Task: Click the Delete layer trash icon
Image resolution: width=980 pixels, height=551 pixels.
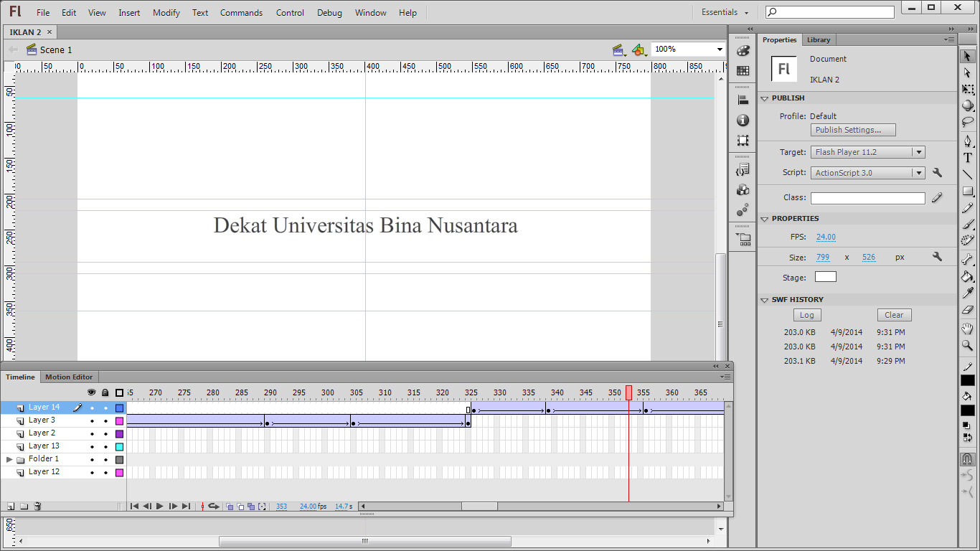Action: coord(37,507)
